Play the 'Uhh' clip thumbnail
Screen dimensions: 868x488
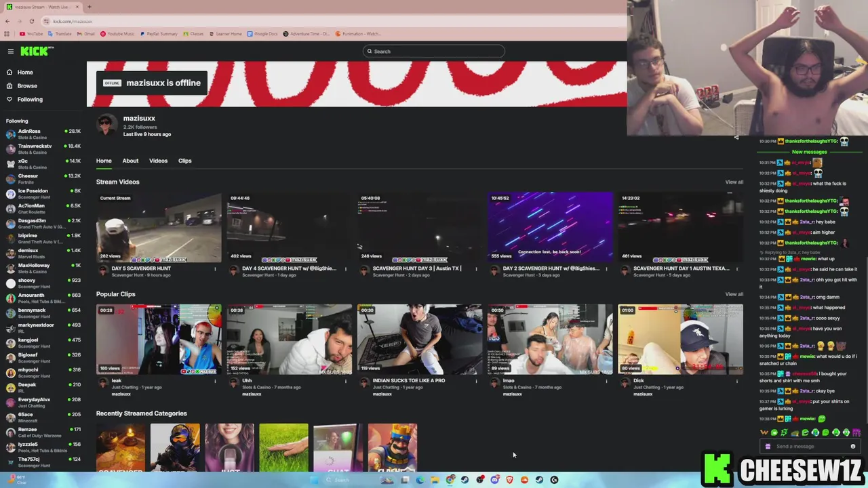[x=289, y=340]
